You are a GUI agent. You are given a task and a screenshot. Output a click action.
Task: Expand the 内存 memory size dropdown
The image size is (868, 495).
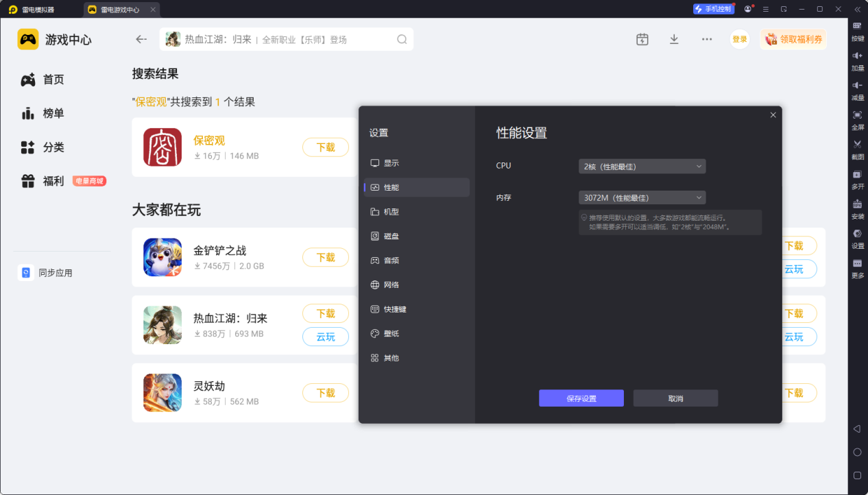point(642,197)
